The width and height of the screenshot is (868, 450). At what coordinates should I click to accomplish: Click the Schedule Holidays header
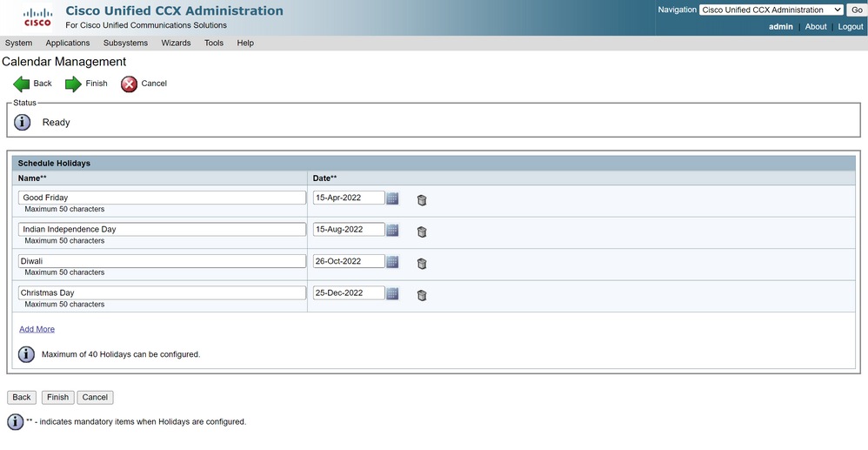pyautogui.click(x=54, y=164)
